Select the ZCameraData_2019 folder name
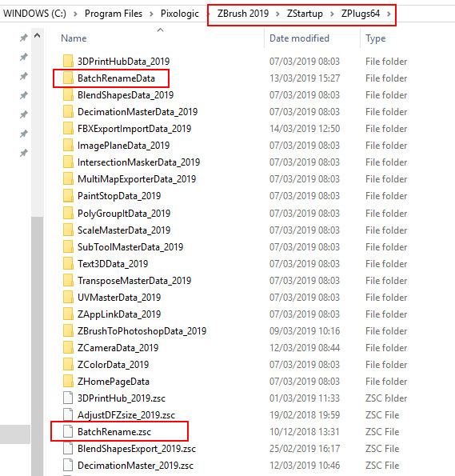This screenshot has height=476, width=455. [118, 348]
